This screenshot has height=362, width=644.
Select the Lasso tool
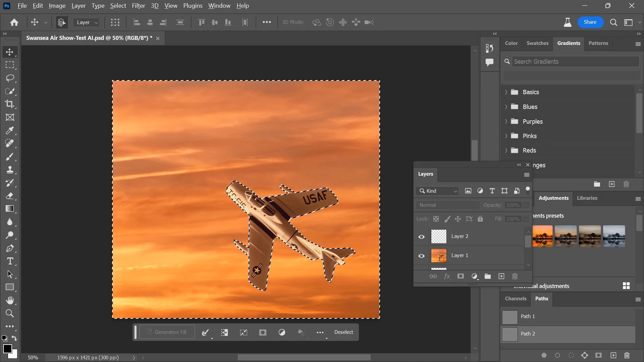(10, 78)
